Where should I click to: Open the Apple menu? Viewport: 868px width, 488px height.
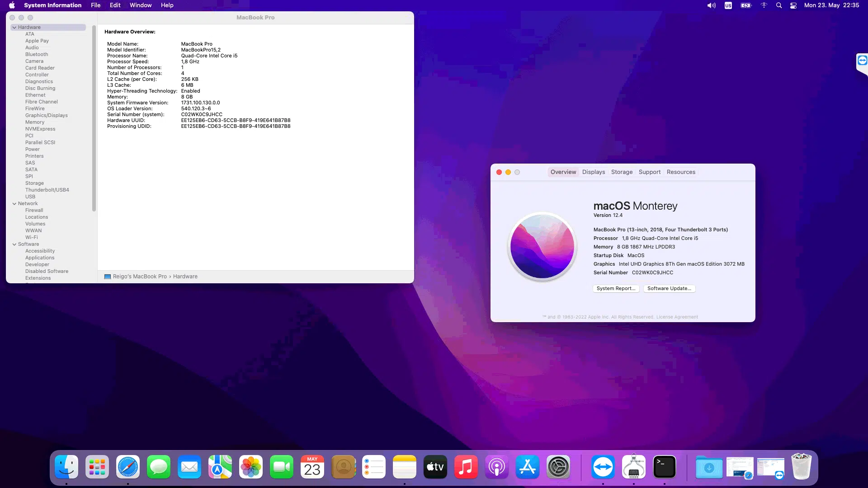coord(12,5)
